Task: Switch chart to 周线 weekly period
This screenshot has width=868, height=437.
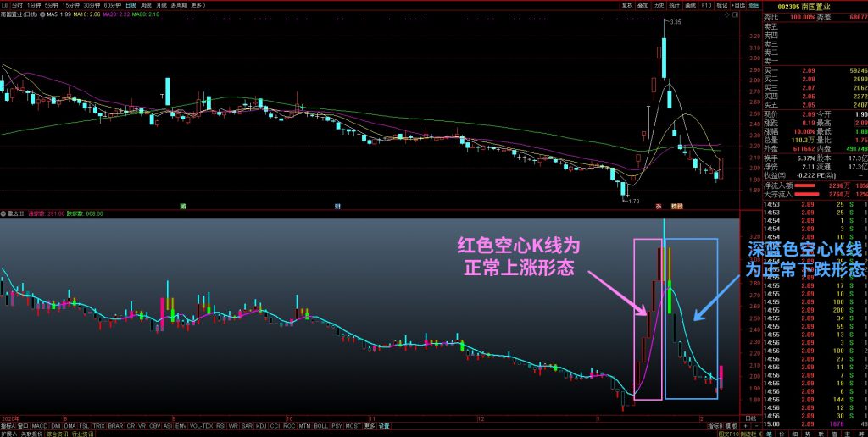Action: (x=146, y=5)
